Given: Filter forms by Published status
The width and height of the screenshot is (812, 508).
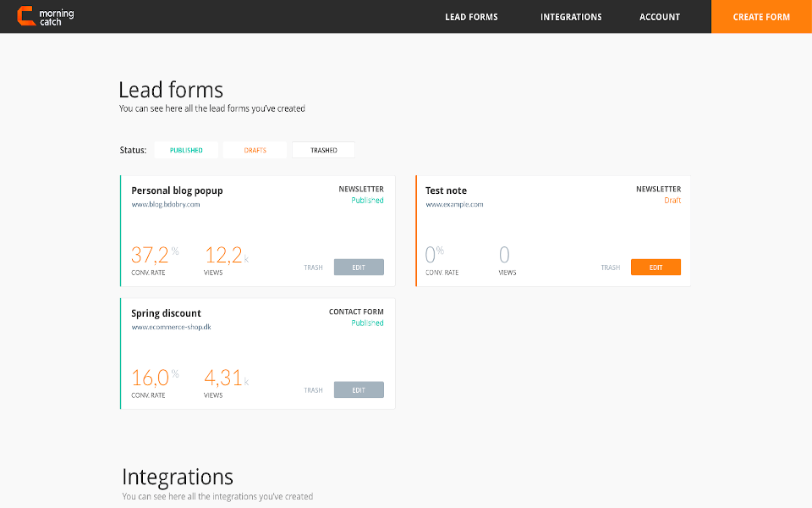Looking at the screenshot, I should click(186, 151).
